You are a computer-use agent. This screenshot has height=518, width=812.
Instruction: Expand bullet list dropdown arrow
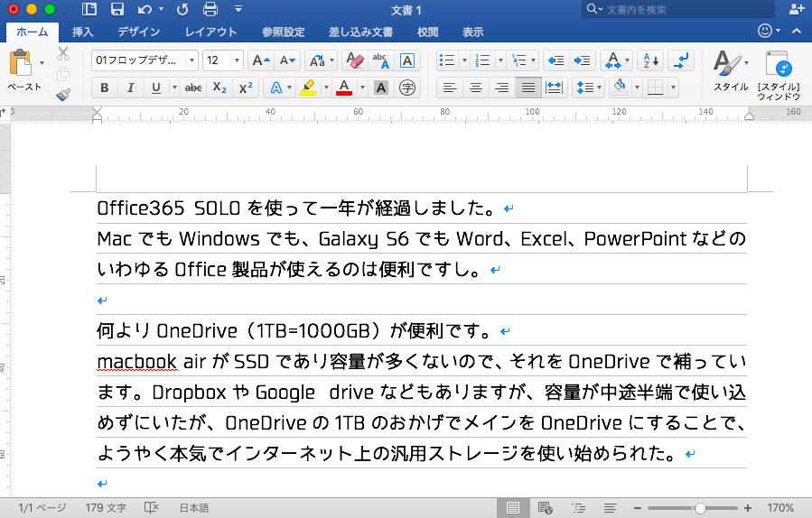(x=464, y=60)
